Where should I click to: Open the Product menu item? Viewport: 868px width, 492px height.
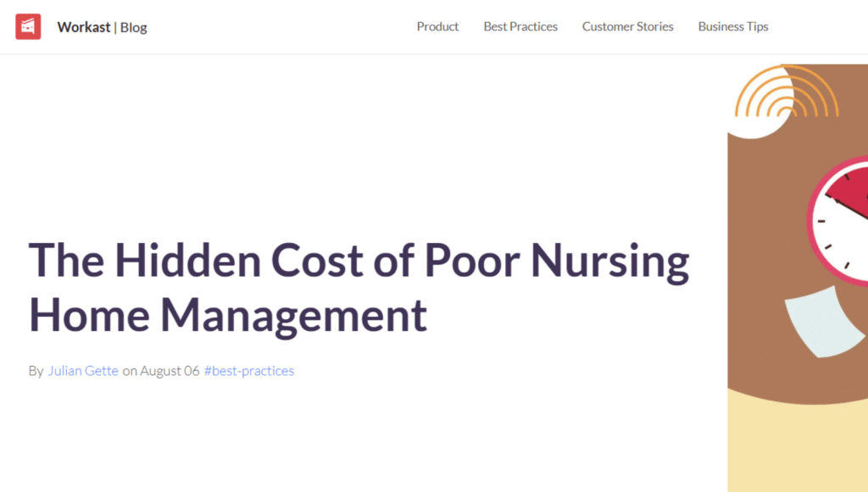click(437, 26)
